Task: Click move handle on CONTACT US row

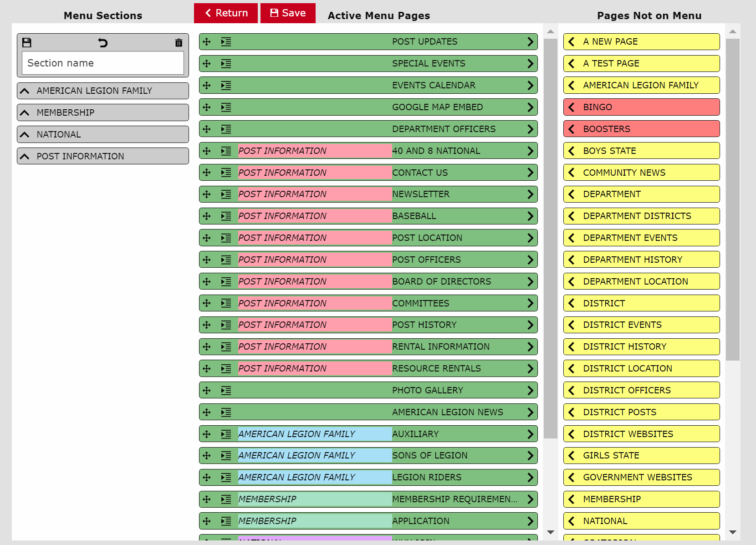Action: point(207,173)
